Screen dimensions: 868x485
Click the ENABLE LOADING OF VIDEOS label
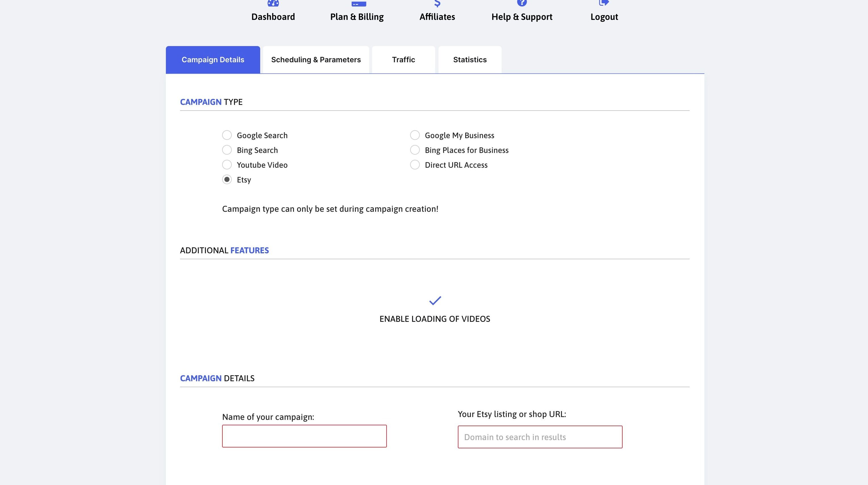(435, 319)
